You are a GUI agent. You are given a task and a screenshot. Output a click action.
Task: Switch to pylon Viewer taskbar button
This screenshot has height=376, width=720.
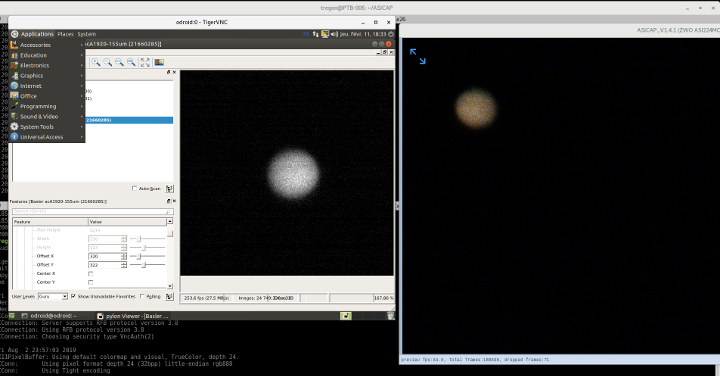(133, 316)
